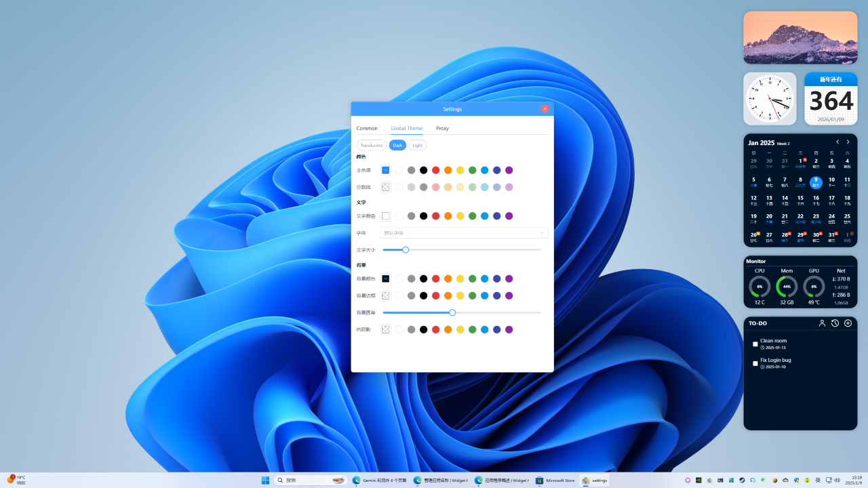Screen dimensions: 868x488
Task: Open the TO-DO history clock icon
Action: (x=835, y=323)
